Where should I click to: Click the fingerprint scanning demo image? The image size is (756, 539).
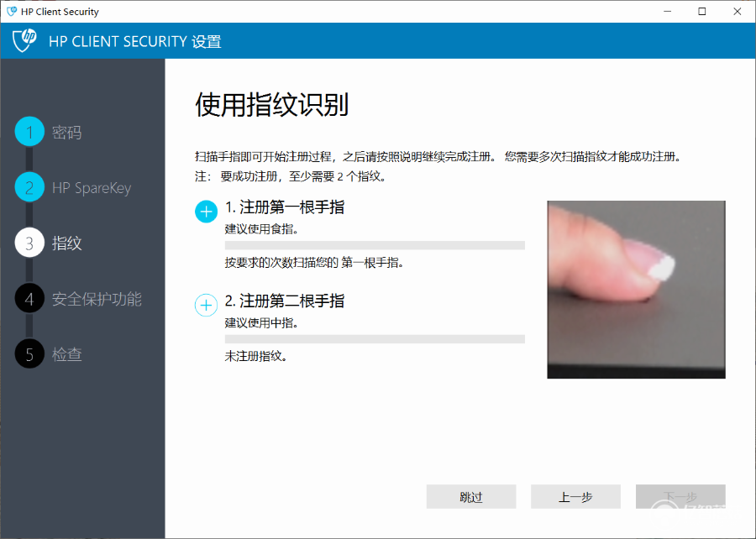(x=636, y=290)
